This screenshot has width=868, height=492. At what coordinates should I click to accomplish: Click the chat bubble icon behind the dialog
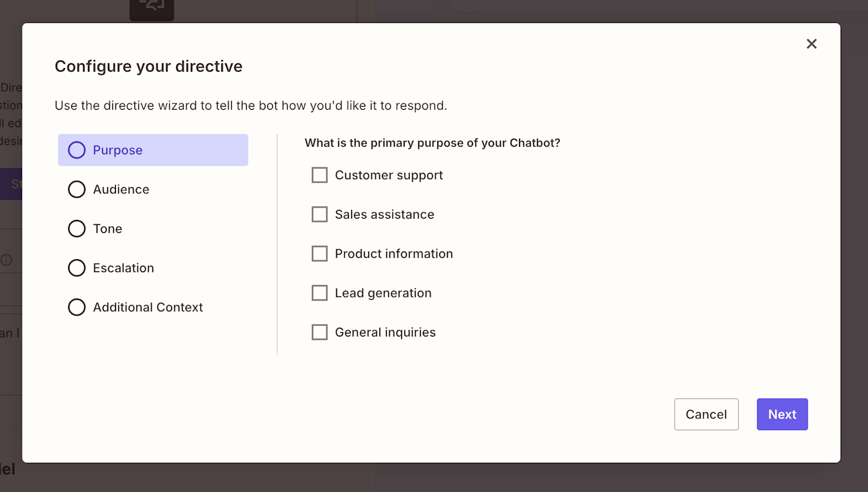(x=151, y=7)
